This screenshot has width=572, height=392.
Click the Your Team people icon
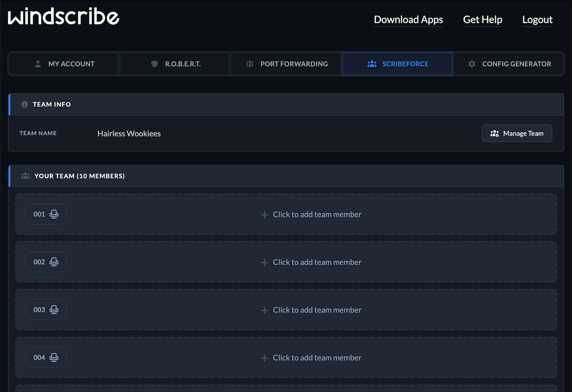coord(25,176)
